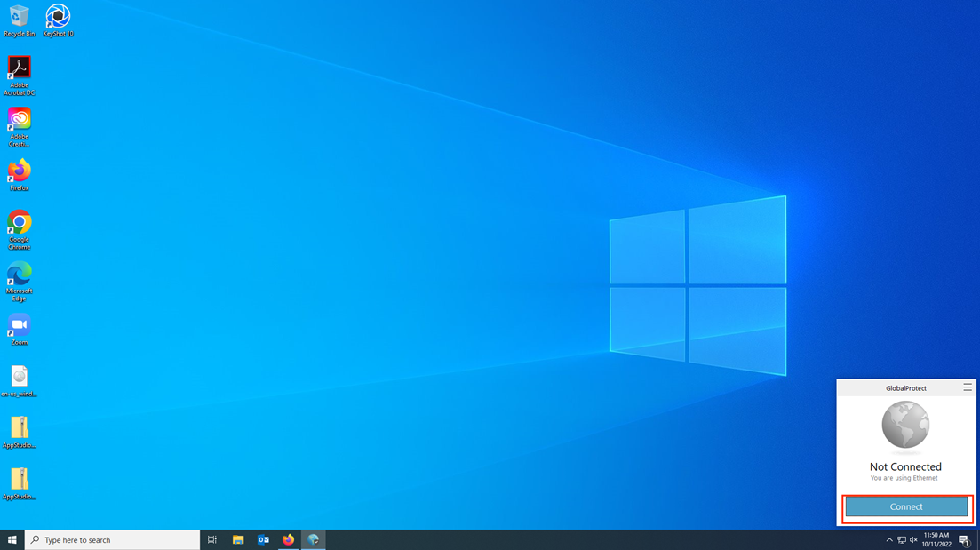
Task: Launch Firefox from the desktop
Action: tap(19, 170)
